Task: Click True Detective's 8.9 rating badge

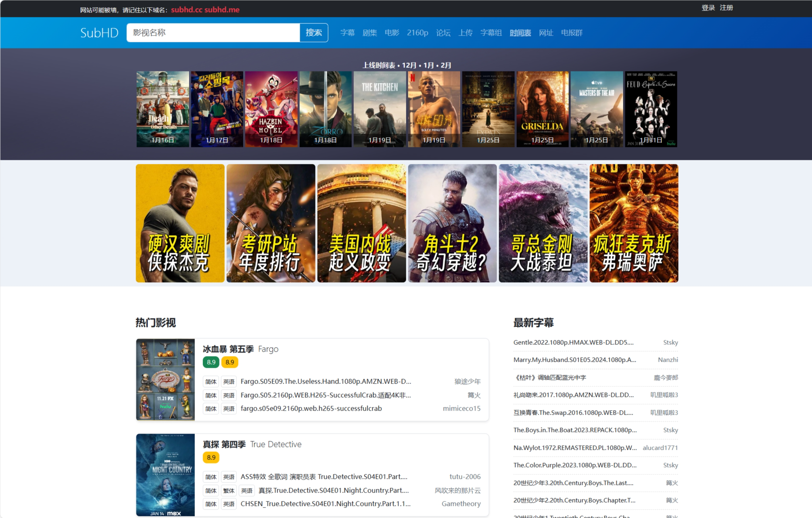Action: click(211, 457)
